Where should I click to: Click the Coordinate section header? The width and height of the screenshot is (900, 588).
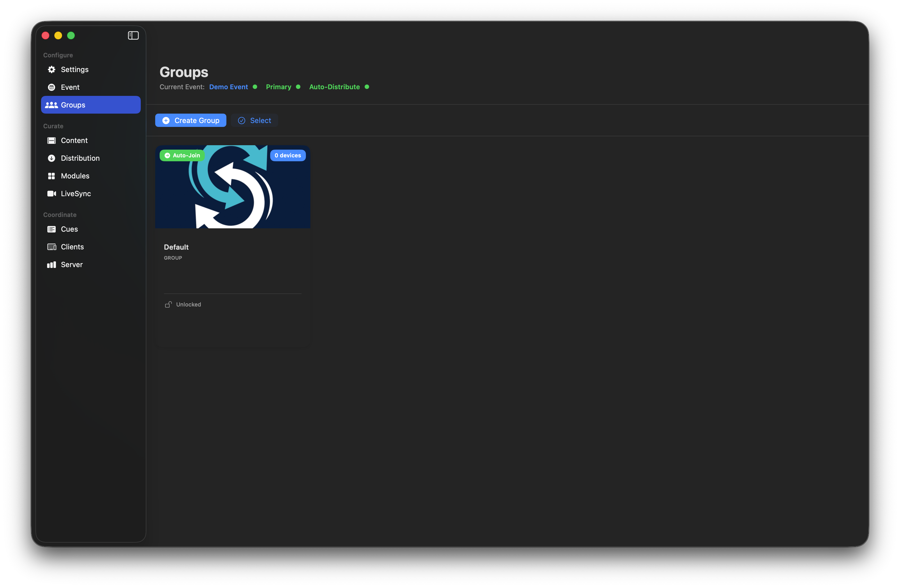pos(60,215)
